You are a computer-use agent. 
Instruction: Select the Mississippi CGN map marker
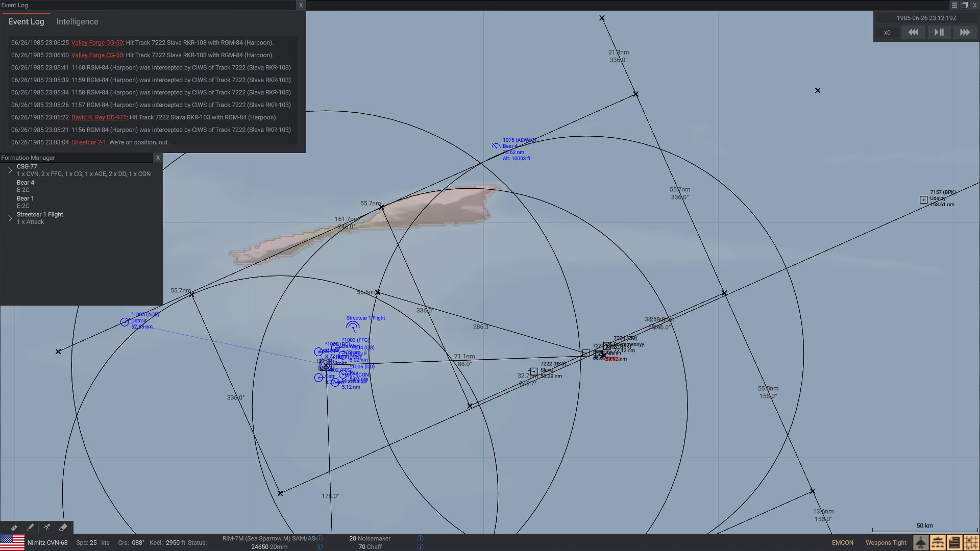[335, 382]
